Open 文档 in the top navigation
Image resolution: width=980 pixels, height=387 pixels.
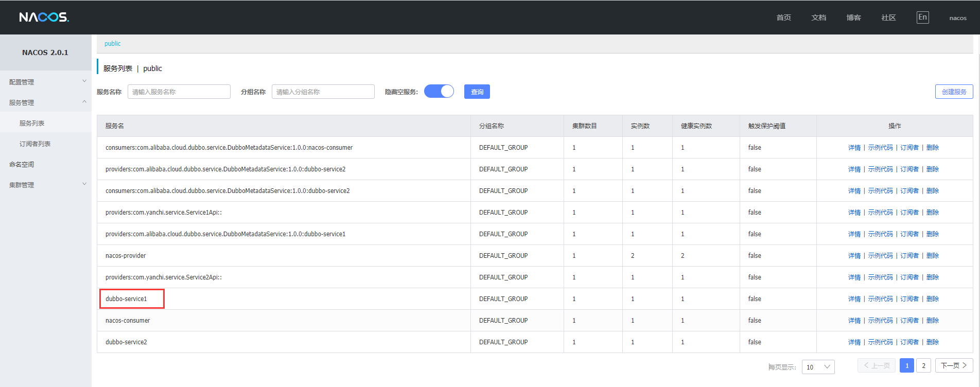pyautogui.click(x=819, y=17)
